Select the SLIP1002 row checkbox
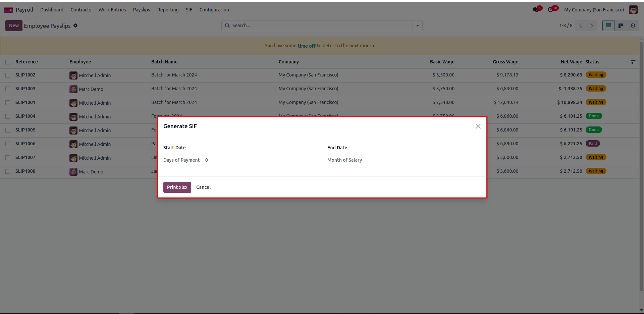 [x=8, y=75]
